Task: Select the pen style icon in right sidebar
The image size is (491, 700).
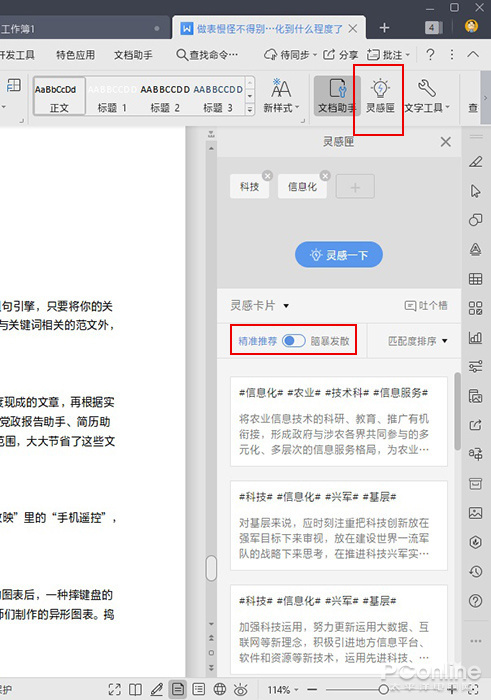Action: pyautogui.click(x=475, y=162)
